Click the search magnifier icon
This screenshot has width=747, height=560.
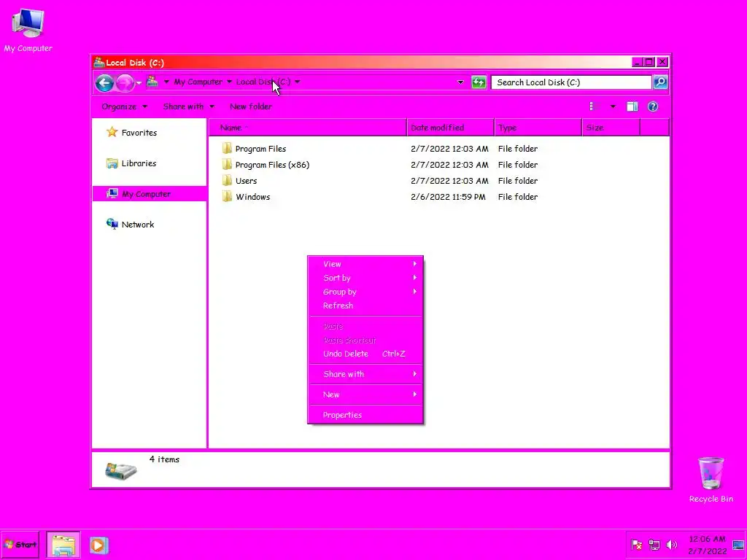[x=660, y=82]
